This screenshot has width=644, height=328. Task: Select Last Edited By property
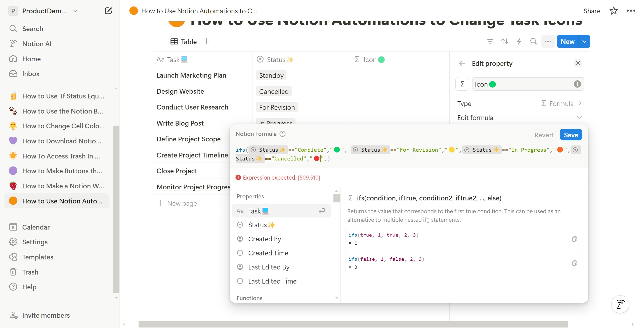coord(281,267)
